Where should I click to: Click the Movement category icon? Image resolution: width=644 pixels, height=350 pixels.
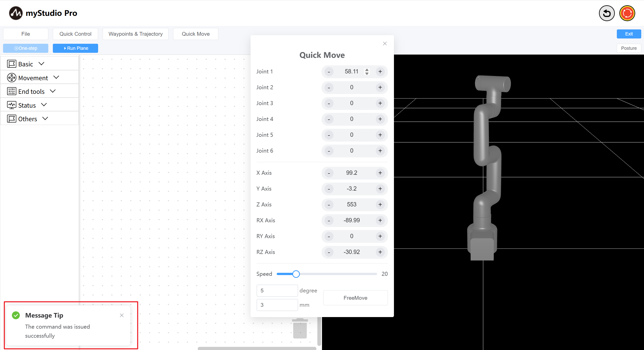tap(12, 78)
